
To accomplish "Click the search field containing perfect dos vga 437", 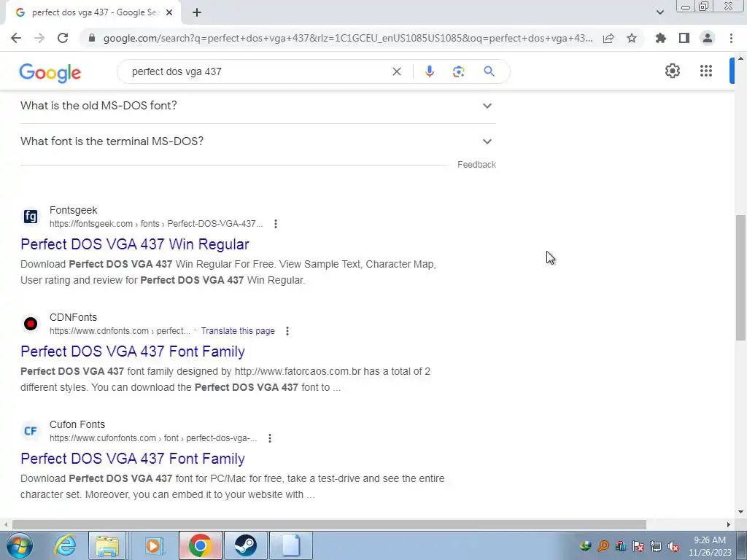I will point(258,71).
